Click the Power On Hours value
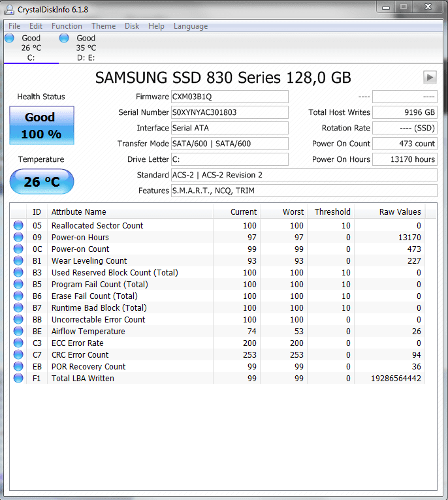The height and width of the screenshot is (500, 448). pyautogui.click(x=405, y=159)
